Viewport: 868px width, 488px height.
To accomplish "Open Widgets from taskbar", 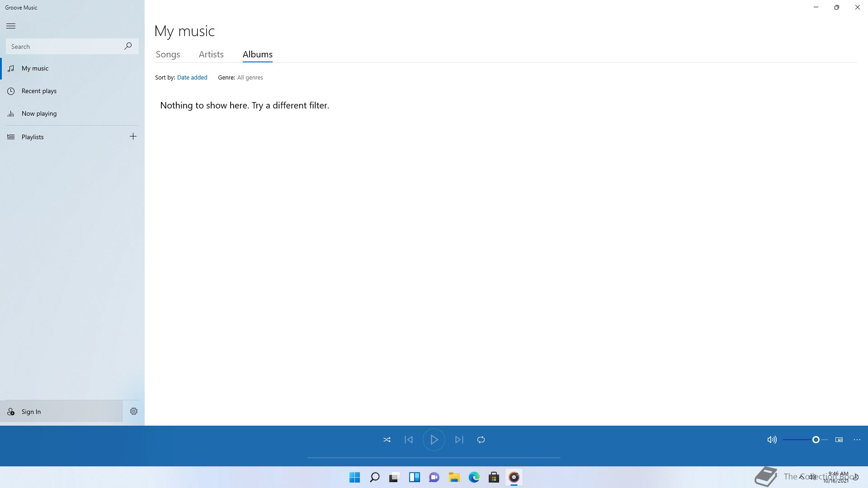I will [415, 477].
